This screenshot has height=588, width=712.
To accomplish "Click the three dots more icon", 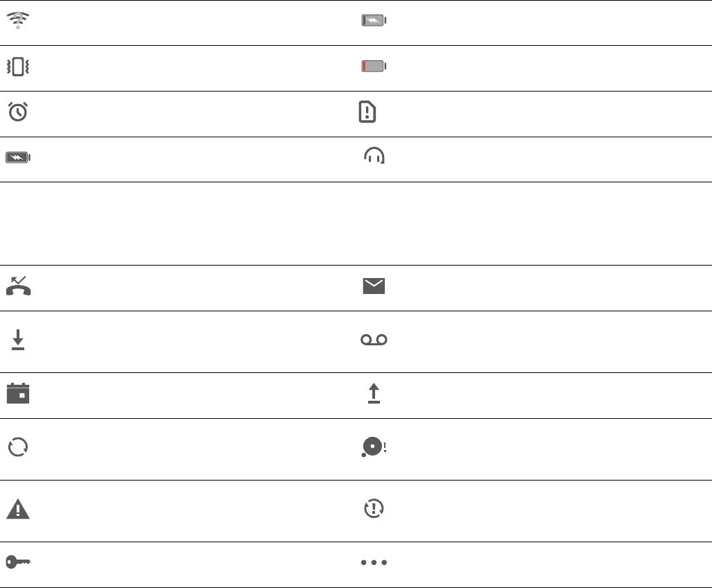I will click(374, 563).
